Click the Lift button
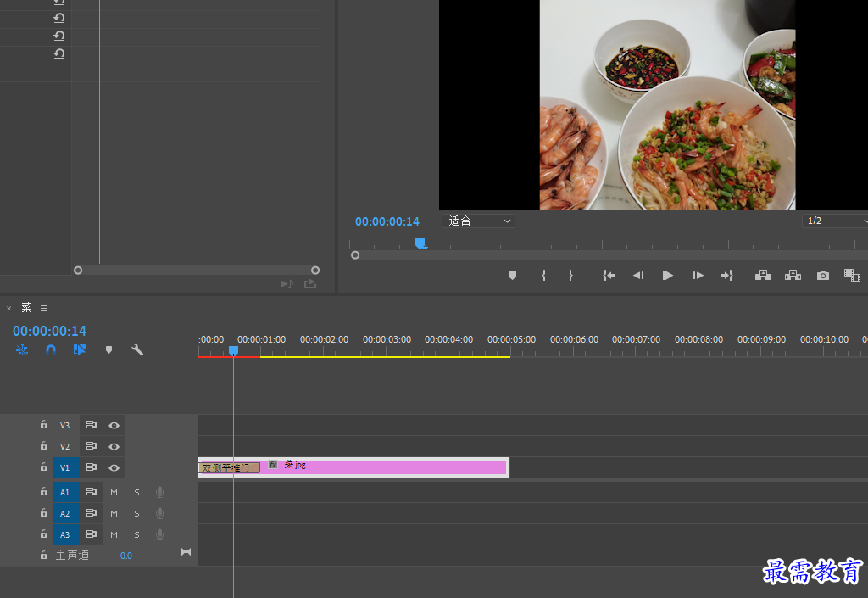Screen dimensions: 868x598 pos(763,275)
